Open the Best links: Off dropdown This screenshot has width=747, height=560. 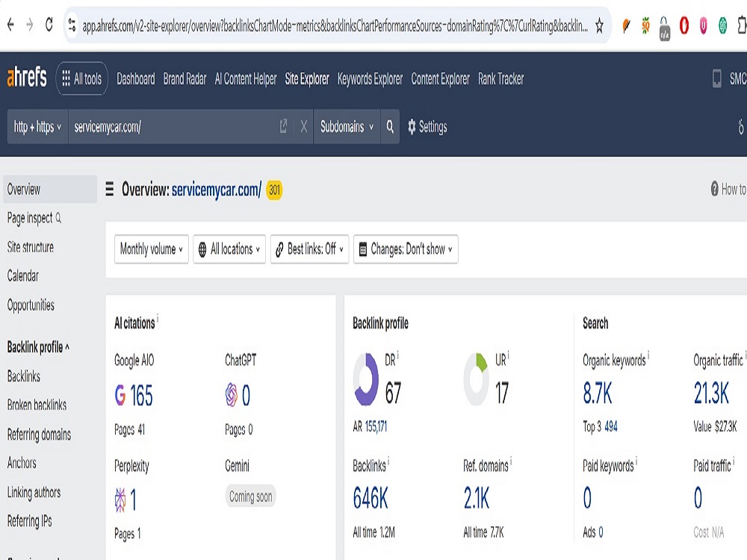pos(310,249)
